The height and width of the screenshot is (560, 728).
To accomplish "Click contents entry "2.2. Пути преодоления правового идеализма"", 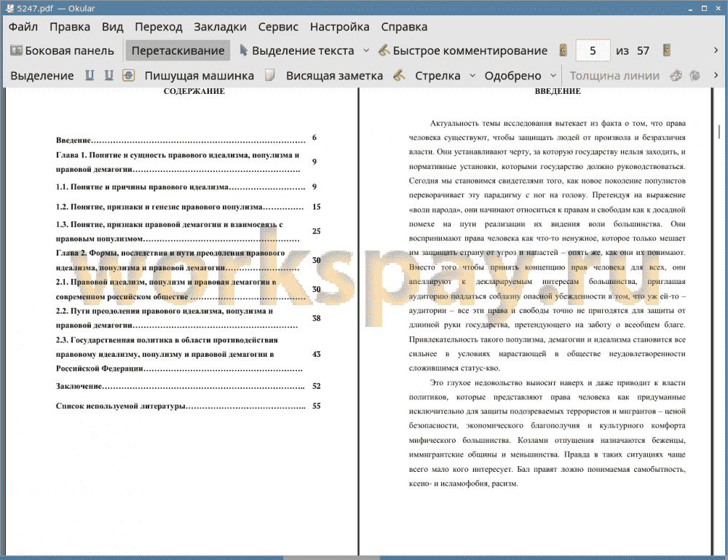I will coord(177,318).
